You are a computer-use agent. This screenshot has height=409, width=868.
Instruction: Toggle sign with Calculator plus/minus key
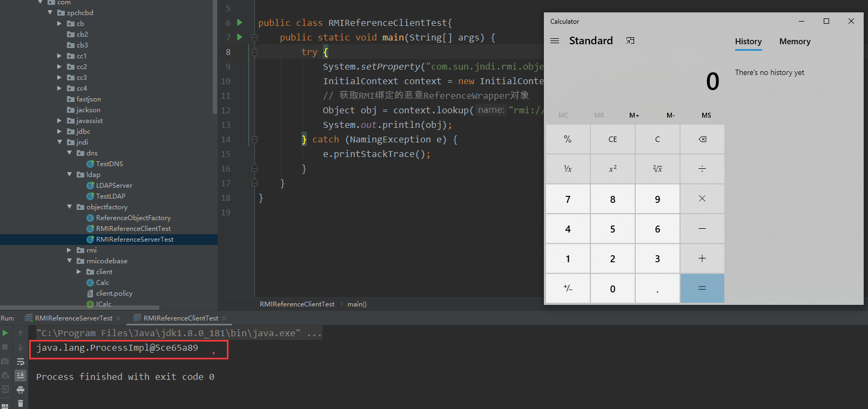568,289
